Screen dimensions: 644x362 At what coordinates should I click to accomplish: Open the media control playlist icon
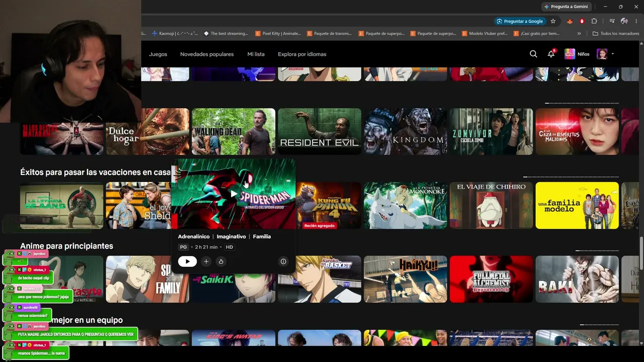click(612, 21)
